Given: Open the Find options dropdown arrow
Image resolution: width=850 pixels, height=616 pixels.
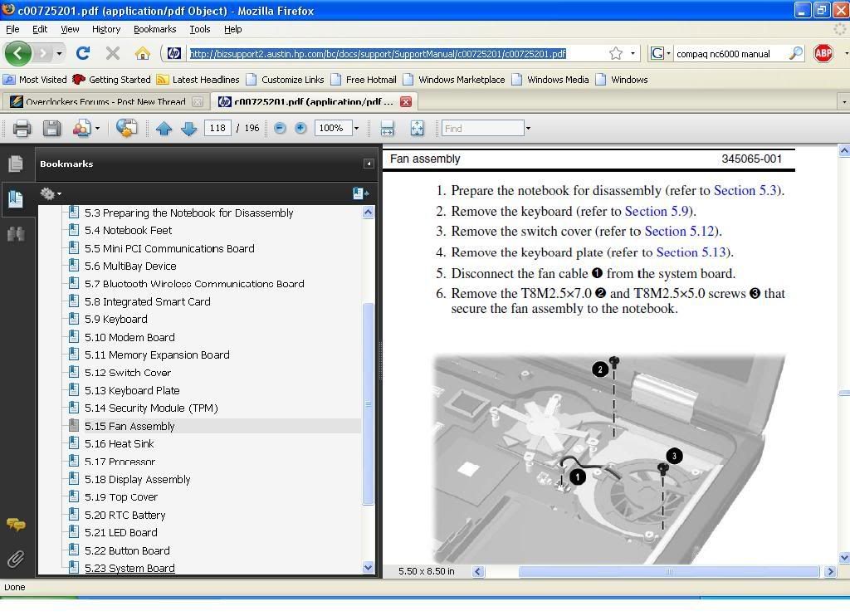Looking at the screenshot, I should tap(528, 129).
